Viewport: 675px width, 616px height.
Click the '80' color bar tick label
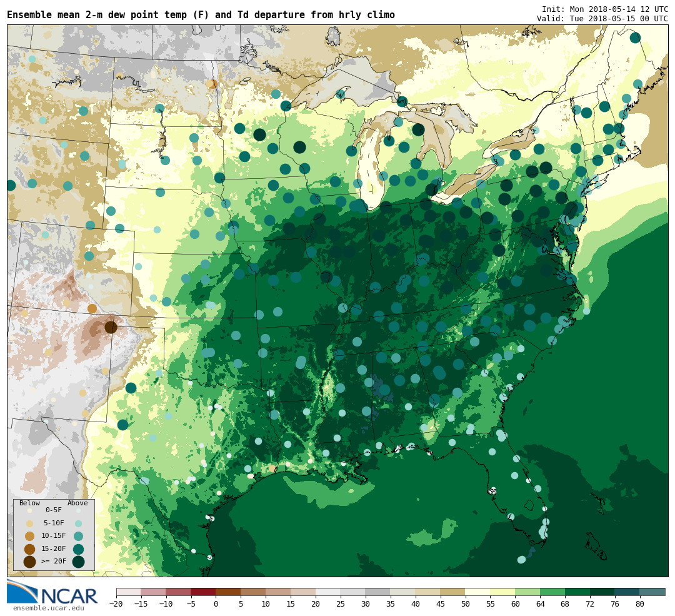[640, 604]
